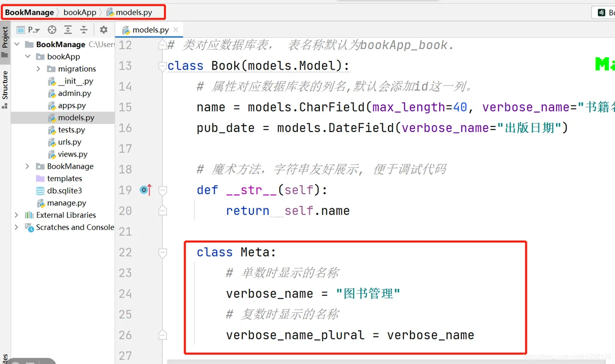
Task: Click the override gutter icon on line 19
Action: pyautogui.click(x=145, y=190)
